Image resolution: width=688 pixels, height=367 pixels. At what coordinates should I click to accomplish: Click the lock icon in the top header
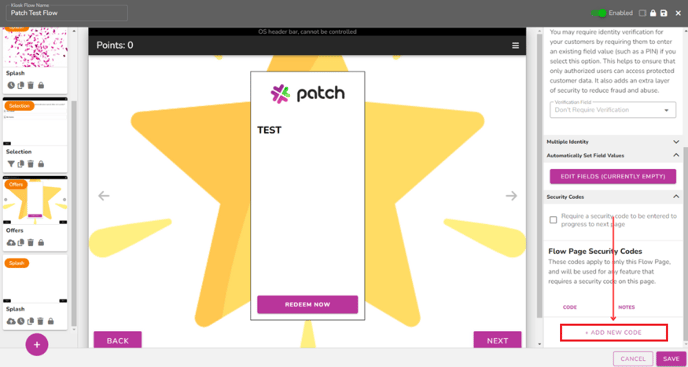click(x=653, y=13)
